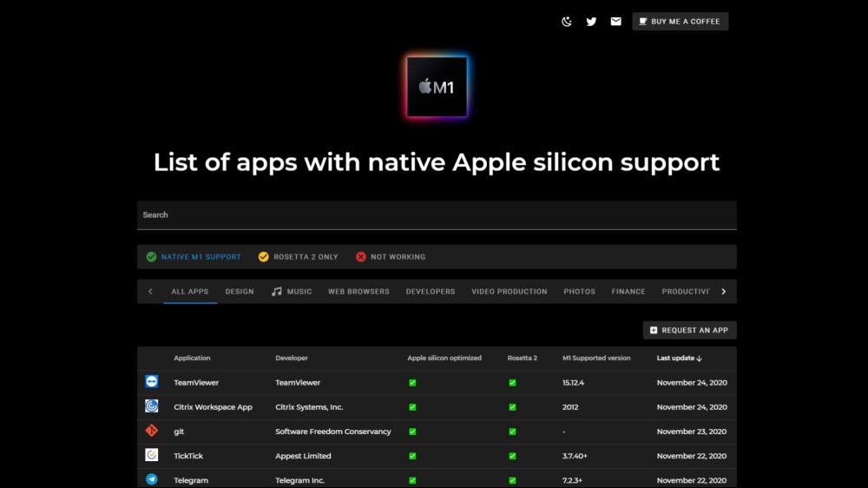Click the git app icon

coord(152,431)
